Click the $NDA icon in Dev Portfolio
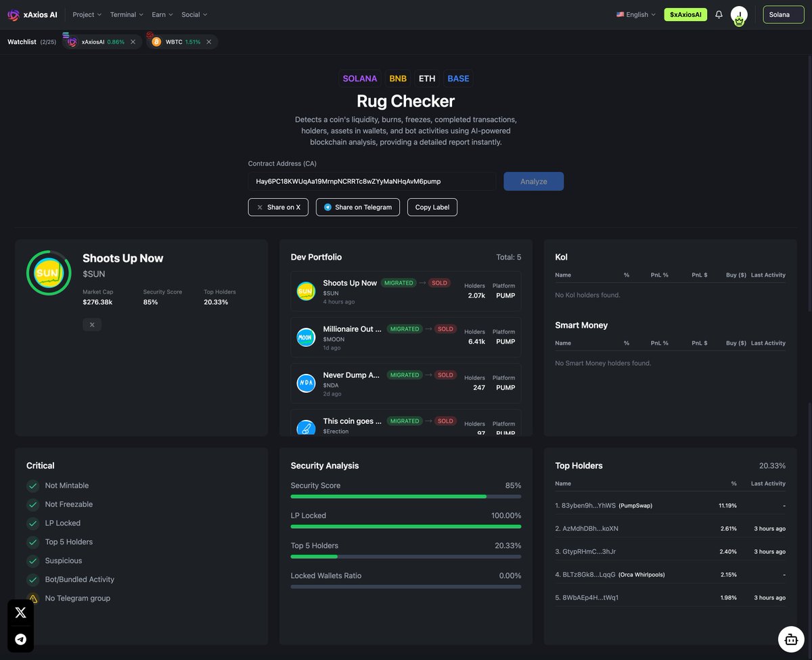The width and height of the screenshot is (812, 660). [x=306, y=383]
